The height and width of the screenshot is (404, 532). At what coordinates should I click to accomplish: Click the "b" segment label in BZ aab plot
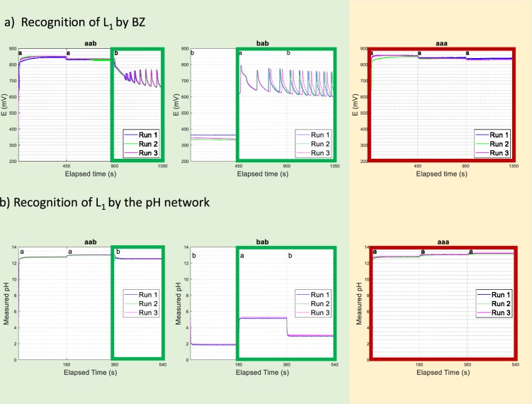coord(117,53)
